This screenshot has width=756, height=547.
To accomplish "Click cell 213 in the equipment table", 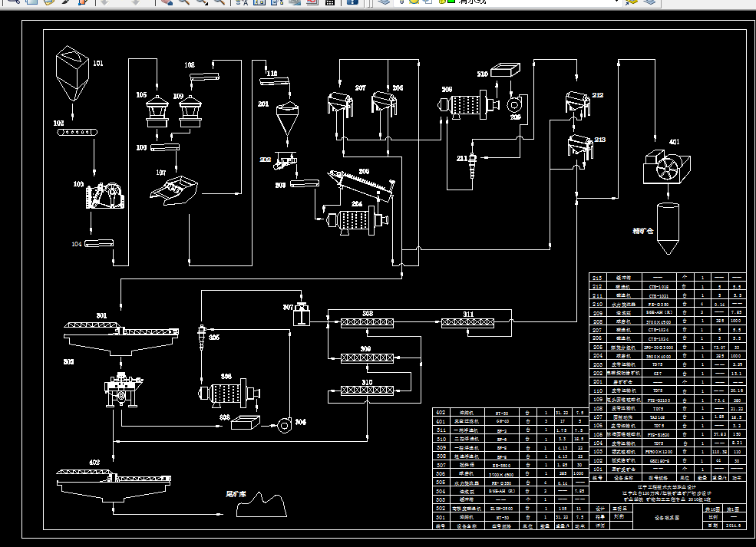I will [597, 278].
